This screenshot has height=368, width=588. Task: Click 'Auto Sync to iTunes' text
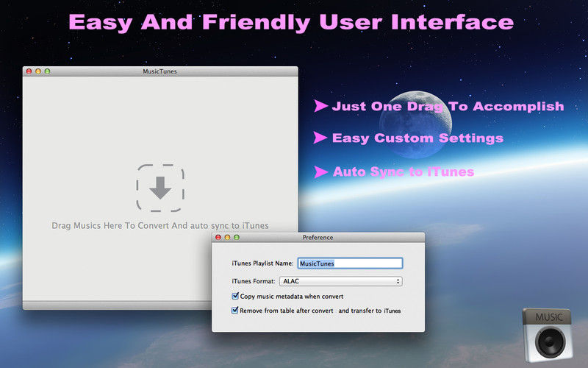click(404, 171)
